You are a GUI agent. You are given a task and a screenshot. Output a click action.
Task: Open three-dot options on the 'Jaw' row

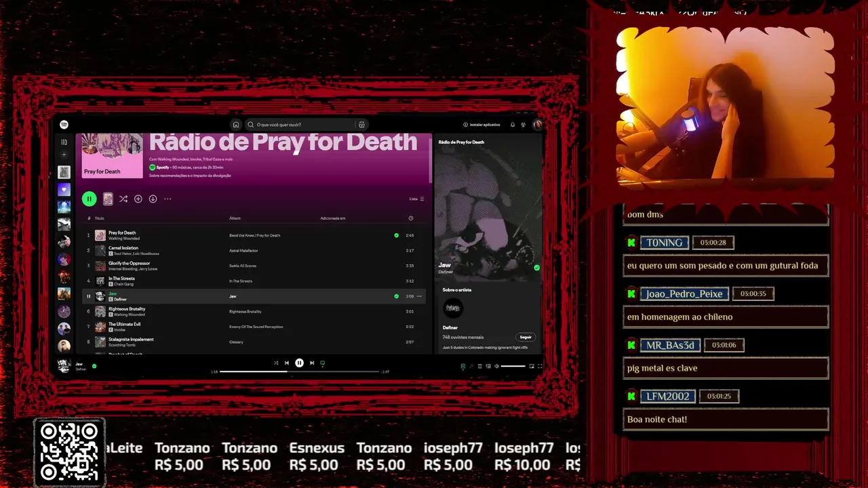[x=419, y=296]
